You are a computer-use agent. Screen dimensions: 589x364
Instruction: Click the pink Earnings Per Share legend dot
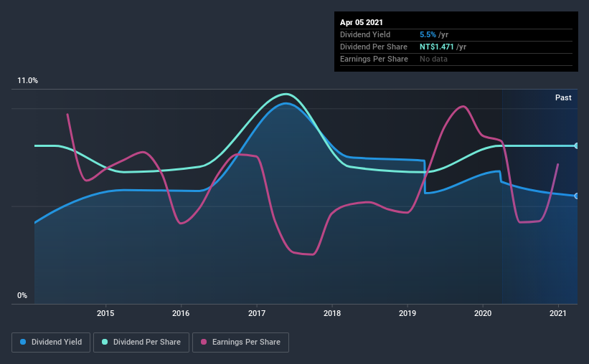pos(204,342)
